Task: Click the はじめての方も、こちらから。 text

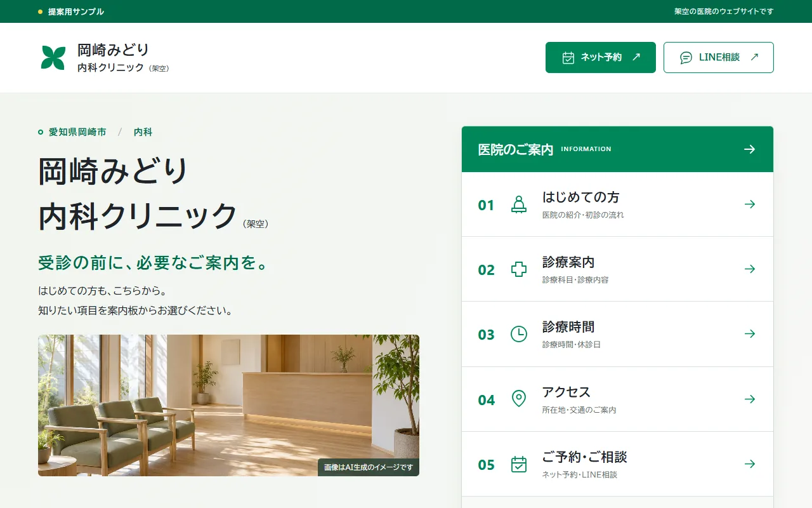Action: pyautogui.click(x=102, y=291)
